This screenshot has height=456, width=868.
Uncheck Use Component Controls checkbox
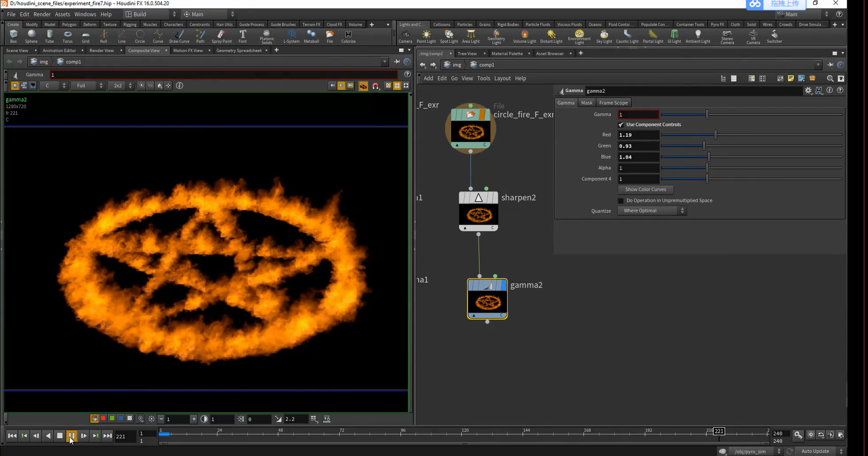coord(621,125)
